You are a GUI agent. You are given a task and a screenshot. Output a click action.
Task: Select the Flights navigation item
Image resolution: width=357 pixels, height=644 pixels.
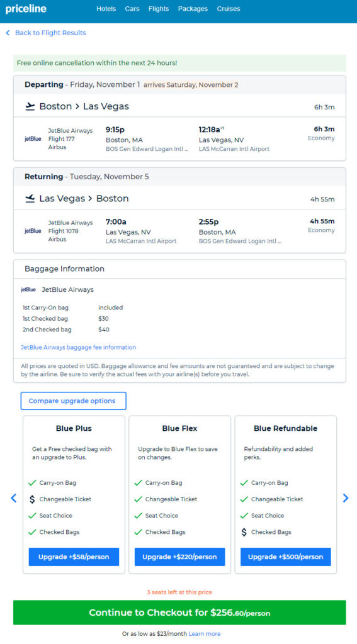point(159,9)
